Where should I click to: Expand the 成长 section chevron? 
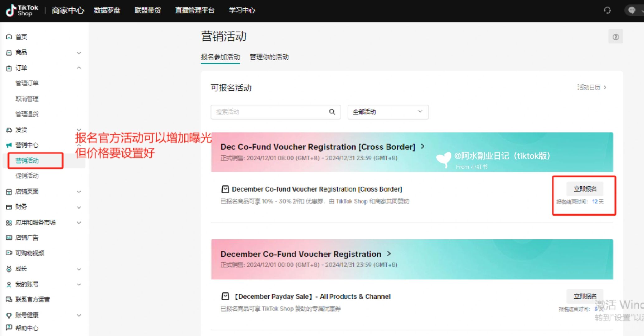pos(79,269)
